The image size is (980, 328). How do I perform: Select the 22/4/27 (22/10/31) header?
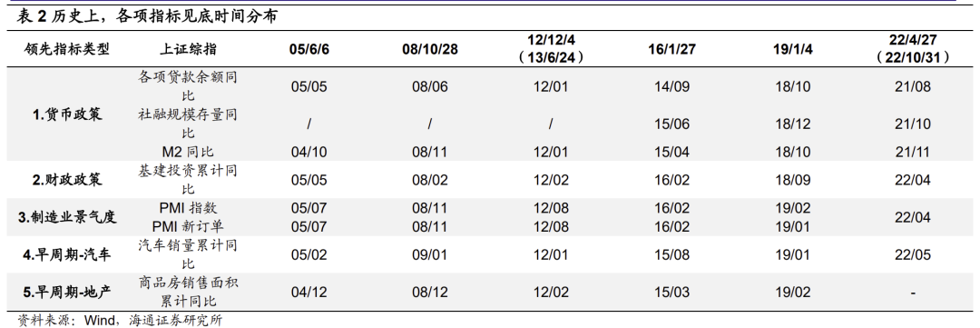point(913,49)
